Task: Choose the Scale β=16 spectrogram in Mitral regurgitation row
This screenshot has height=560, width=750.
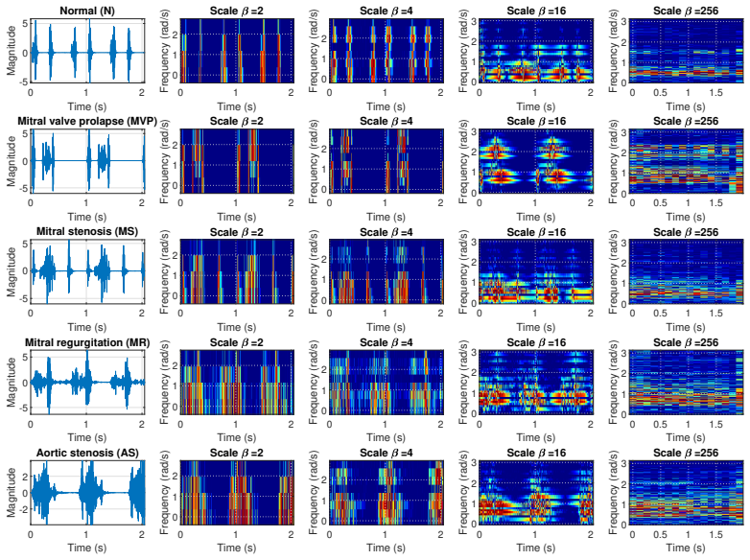Action: (536, 383)
